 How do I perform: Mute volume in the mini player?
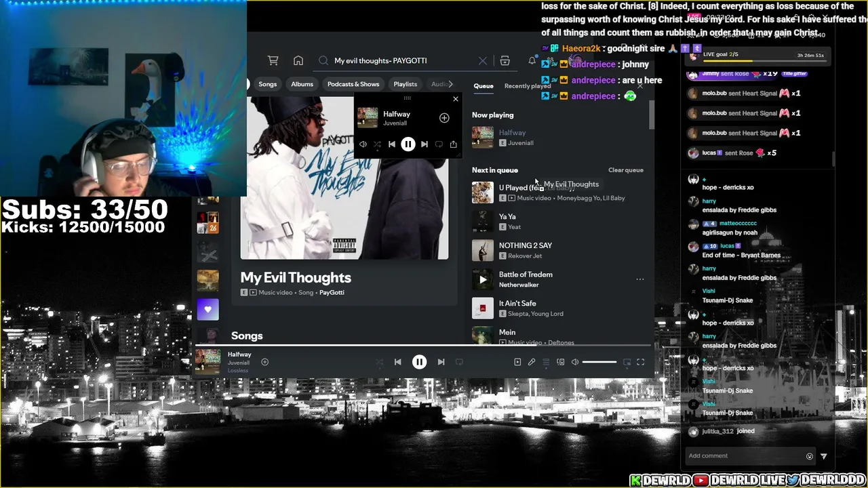363,144
